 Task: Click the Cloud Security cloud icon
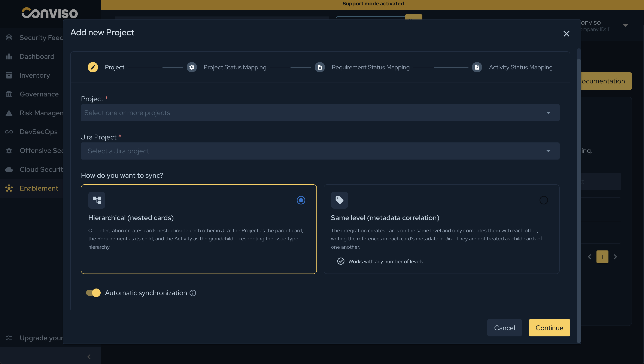[9, 170]
